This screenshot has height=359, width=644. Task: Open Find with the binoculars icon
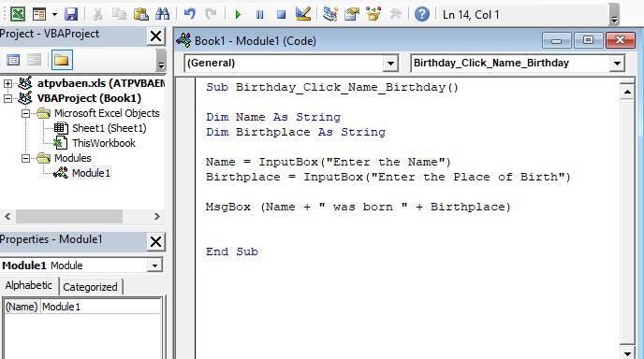pyautogui.click(x=162, y=15)
